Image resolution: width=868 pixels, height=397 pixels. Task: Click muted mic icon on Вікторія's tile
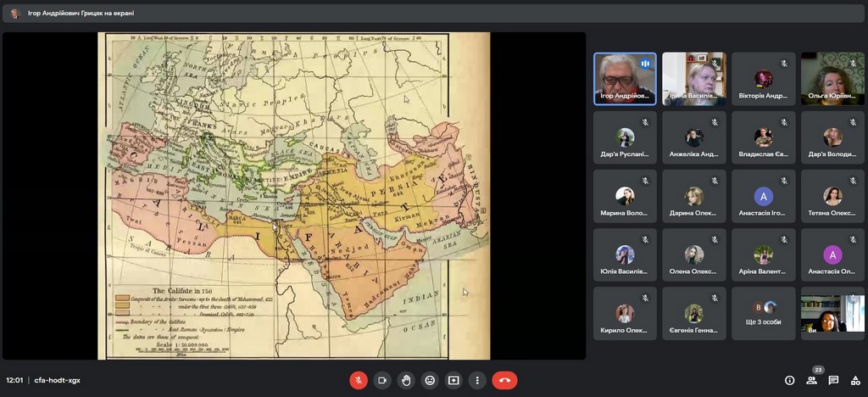[783, 63]
